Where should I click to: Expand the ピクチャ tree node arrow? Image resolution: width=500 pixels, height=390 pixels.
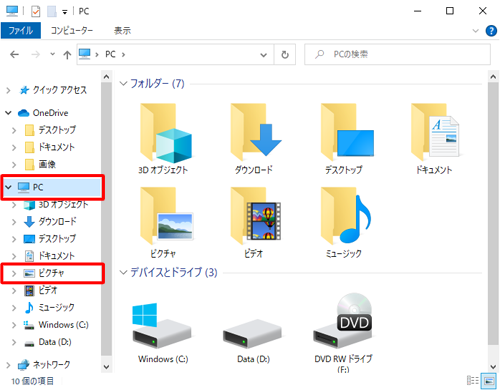14,274
